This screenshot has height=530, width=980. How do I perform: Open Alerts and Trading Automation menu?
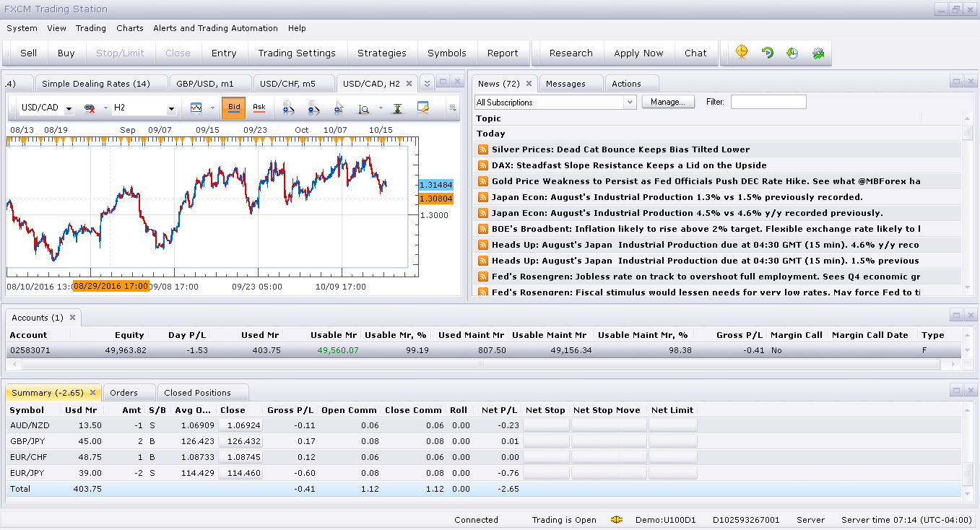pyautogui.click(x=215, y=28)
